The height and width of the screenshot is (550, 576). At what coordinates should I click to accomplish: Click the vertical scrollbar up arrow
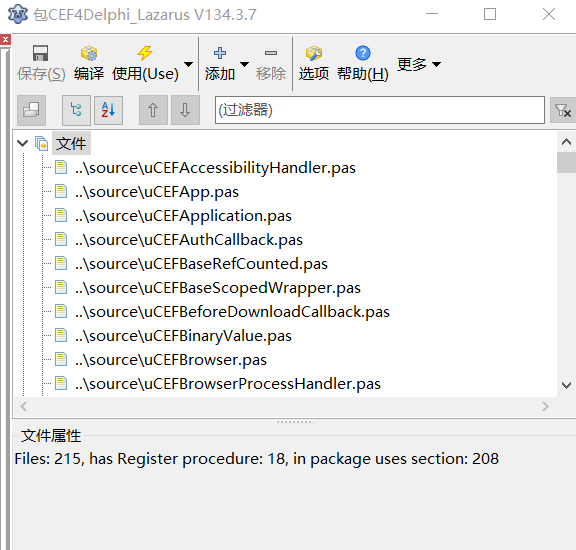pyautogui.click(x=566, y=141)
